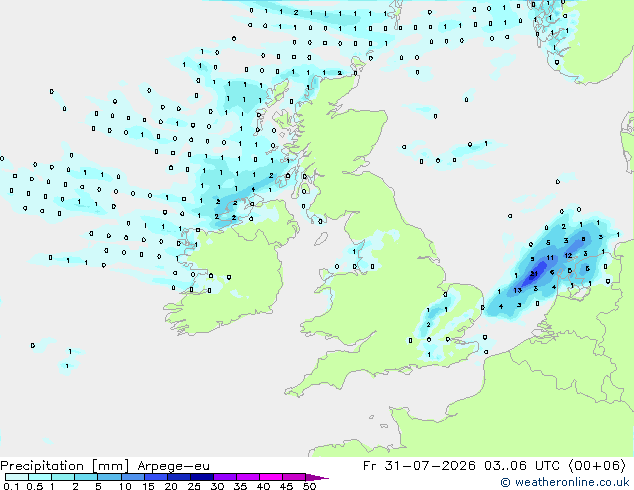Viewport: 634px width, 490px height.
Task: Select the 35 mm purple legend swatch
Action: [247, 477]
